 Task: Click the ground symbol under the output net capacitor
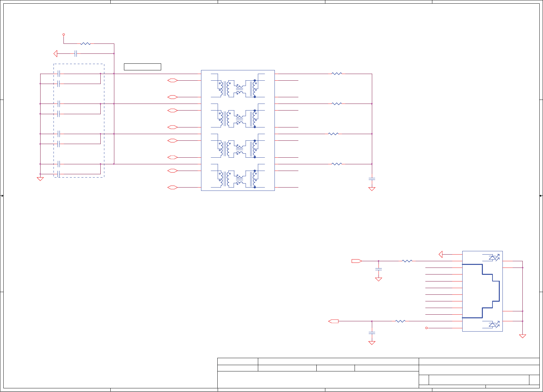coord(372,343)
